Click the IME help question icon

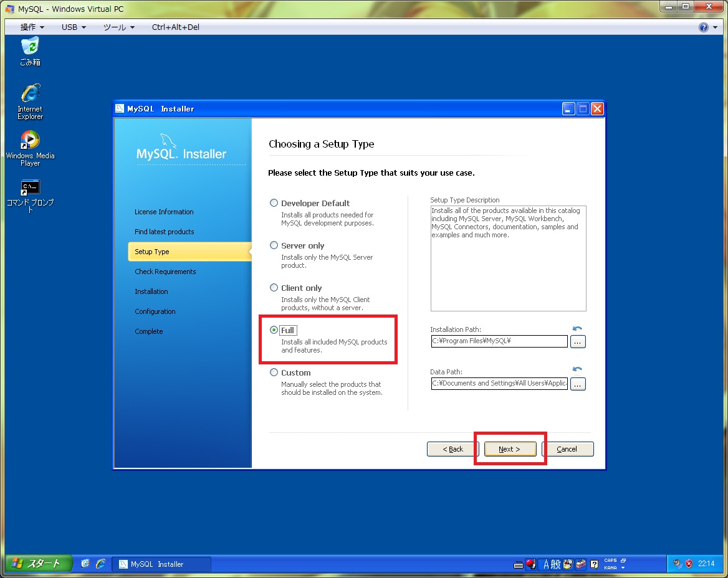(594, 564)
